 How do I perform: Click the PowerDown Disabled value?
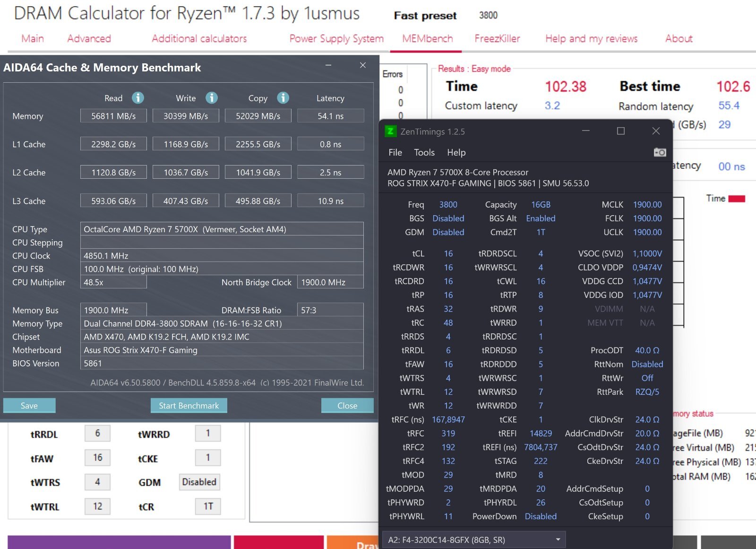(x=541, y=516)
